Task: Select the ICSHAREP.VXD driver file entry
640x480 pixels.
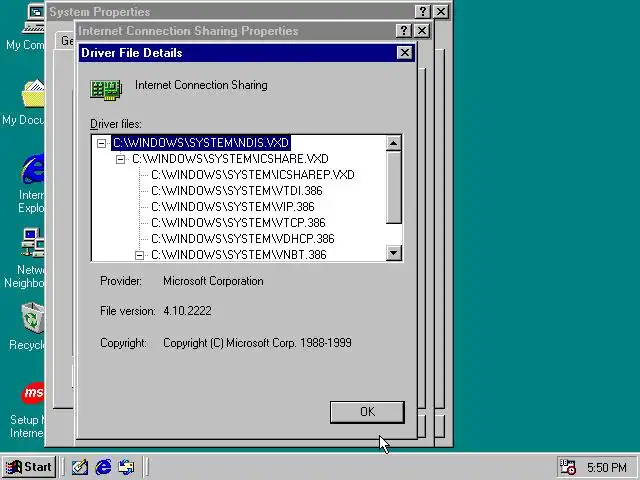Action: tap(253, 175)
